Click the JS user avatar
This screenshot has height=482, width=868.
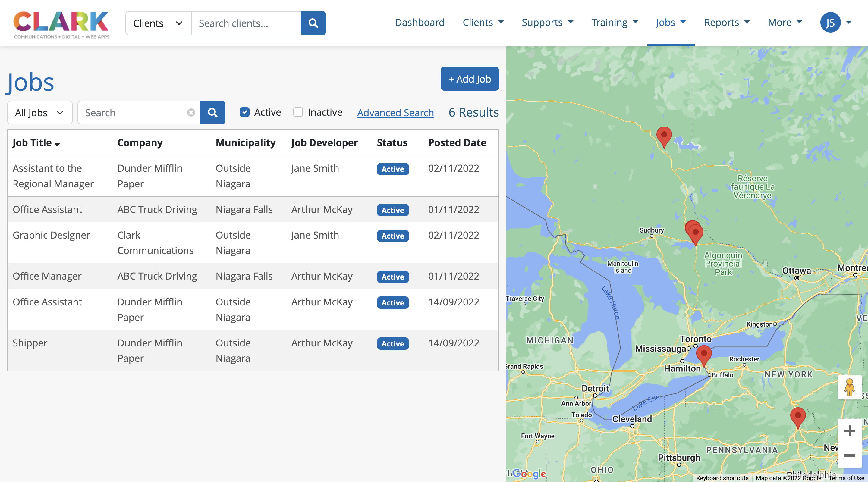[830, 23]
